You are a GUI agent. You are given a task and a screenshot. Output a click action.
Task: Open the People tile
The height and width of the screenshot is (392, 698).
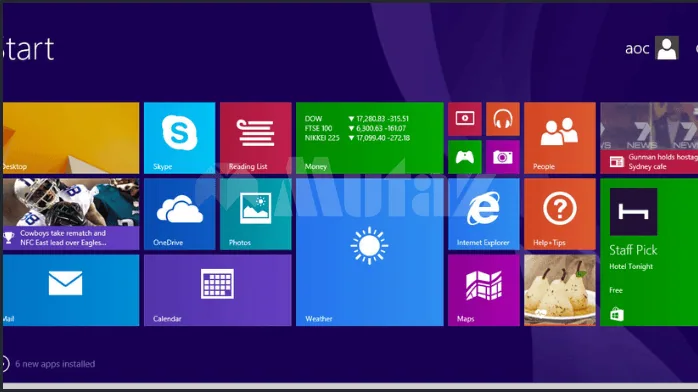(x=560, y=138)
